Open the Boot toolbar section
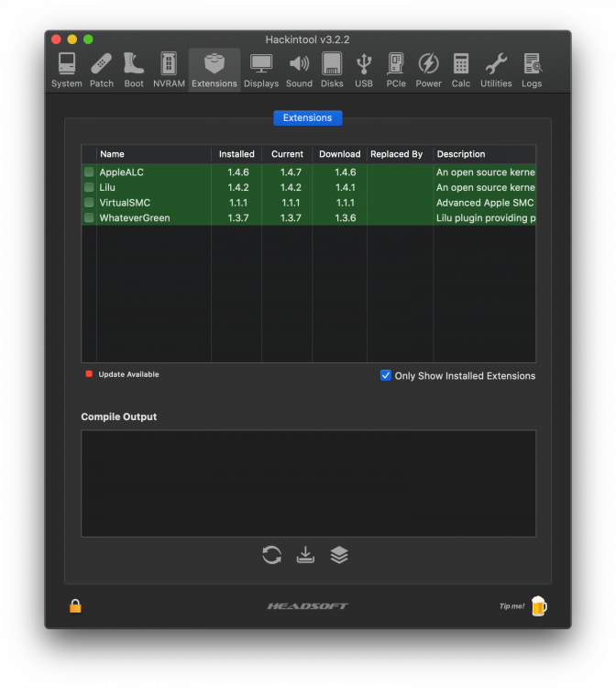Viewport: 616px width, 688px height. tap(134, 71)
